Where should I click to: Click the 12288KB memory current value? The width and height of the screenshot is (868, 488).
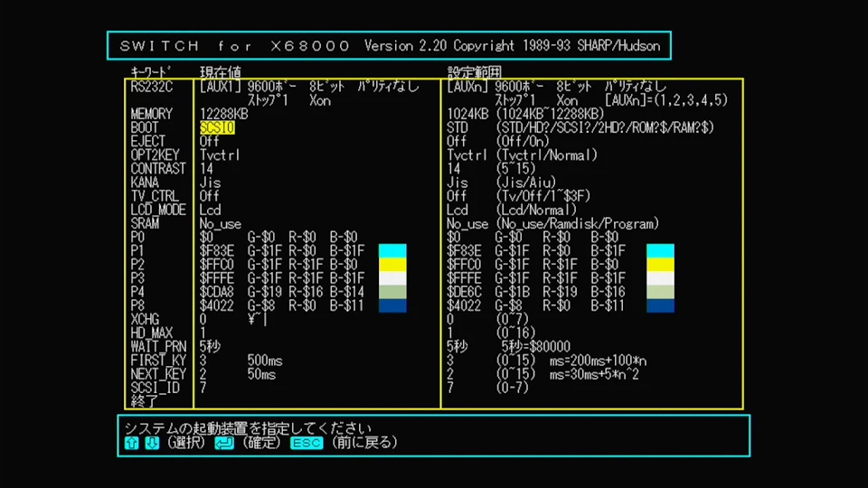pos(223,114)
